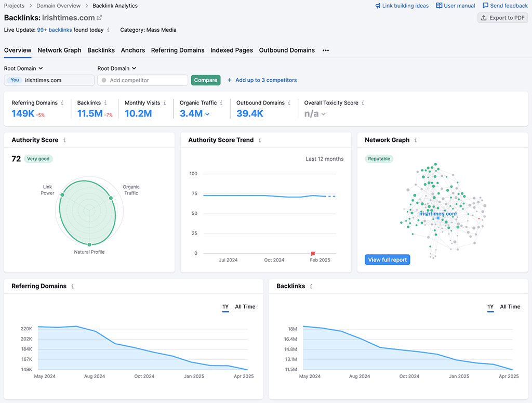Expand the Organic Traffic 3.4M chevron
Image resolution: width=532 pixels, height=403 pixels.
pyautogui.click(x=207, y=114)
